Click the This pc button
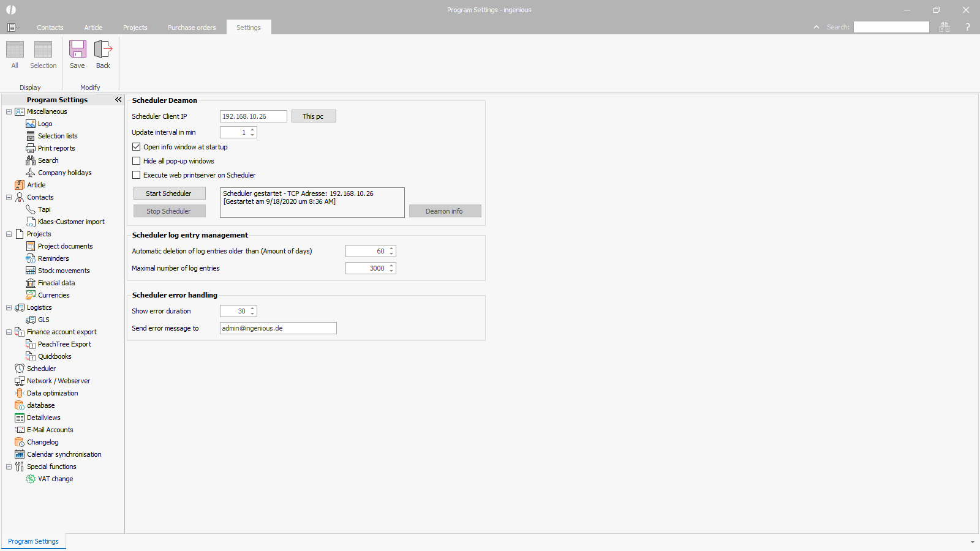Viewport: 980px width, 551px height. [x=313, y=116]
